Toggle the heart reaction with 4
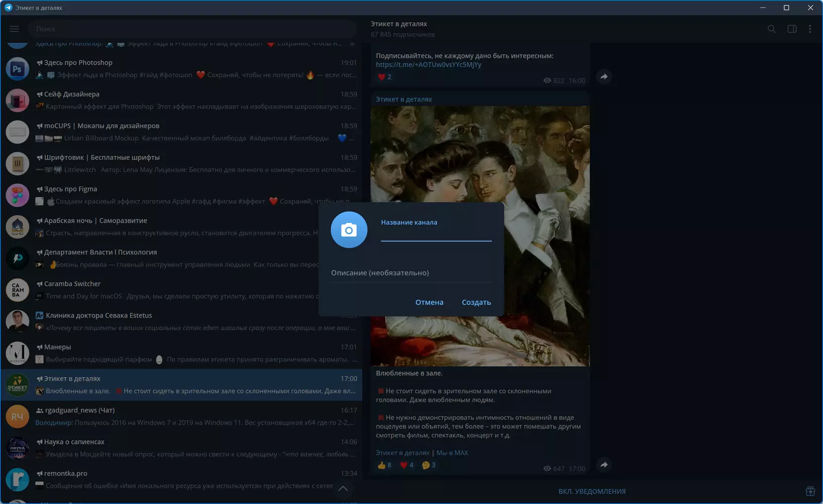This screenshot has height=504, width=823. pos(406,465)
